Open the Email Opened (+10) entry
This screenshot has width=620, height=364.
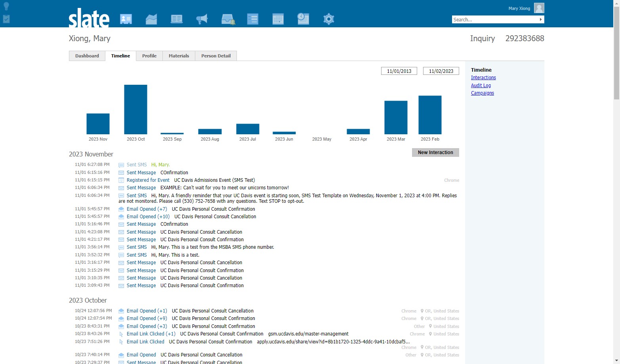148,217
